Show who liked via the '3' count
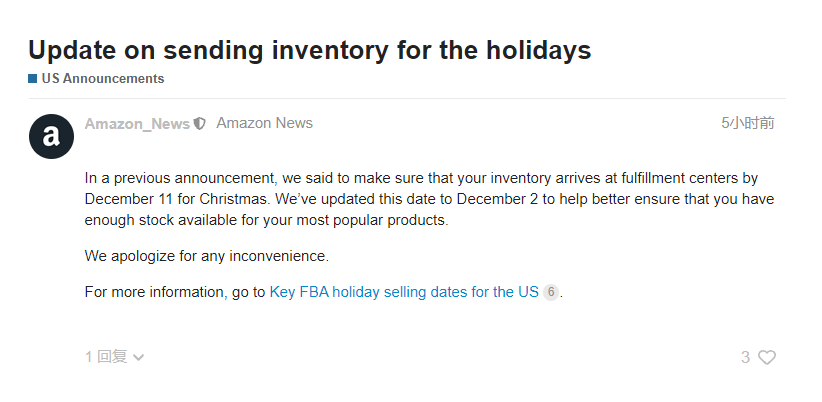 tap(745, 357)
